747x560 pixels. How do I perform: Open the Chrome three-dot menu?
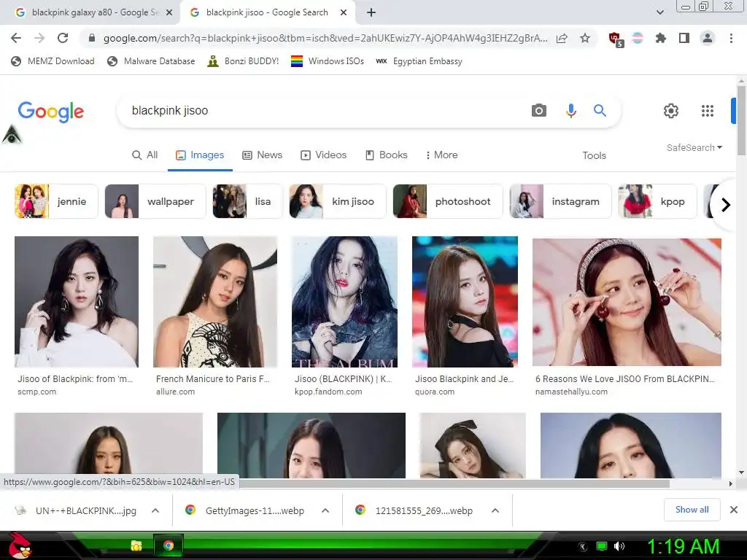pyautogui.click(x=731, y=38)
